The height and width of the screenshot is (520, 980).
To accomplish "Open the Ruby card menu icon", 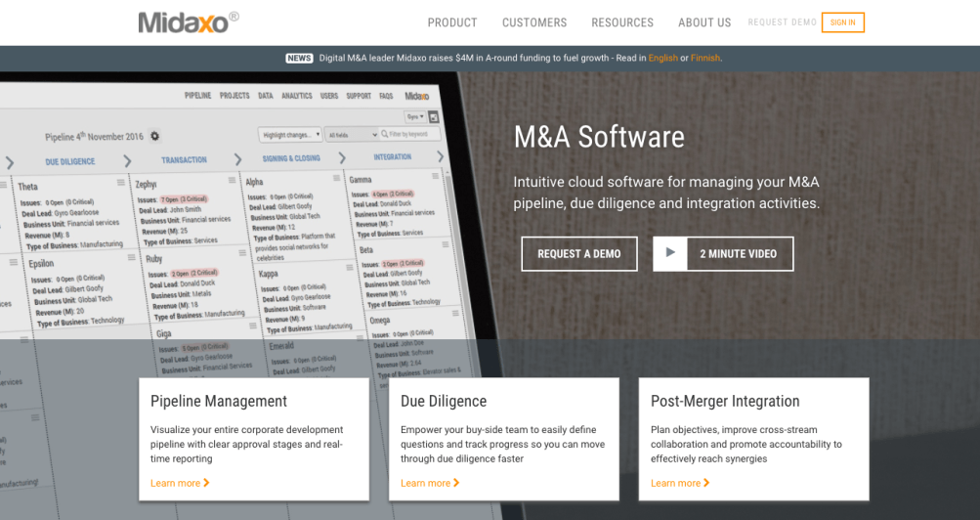I will point(242,253).
